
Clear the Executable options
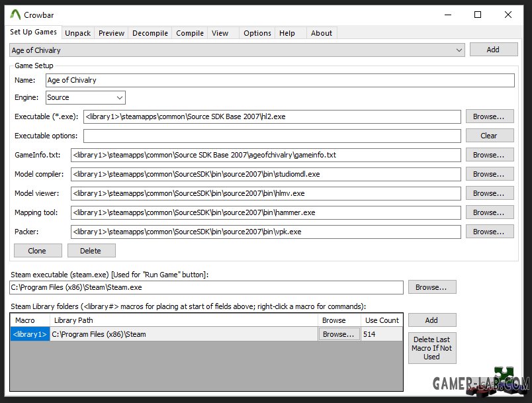(x=489, y=136)
